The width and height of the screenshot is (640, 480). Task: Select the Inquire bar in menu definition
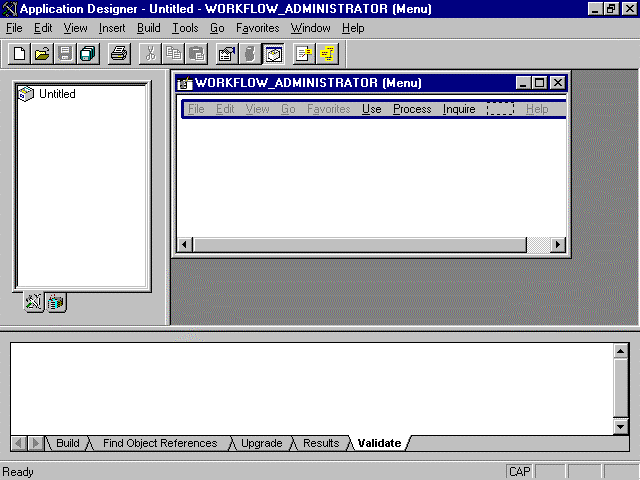459,109
